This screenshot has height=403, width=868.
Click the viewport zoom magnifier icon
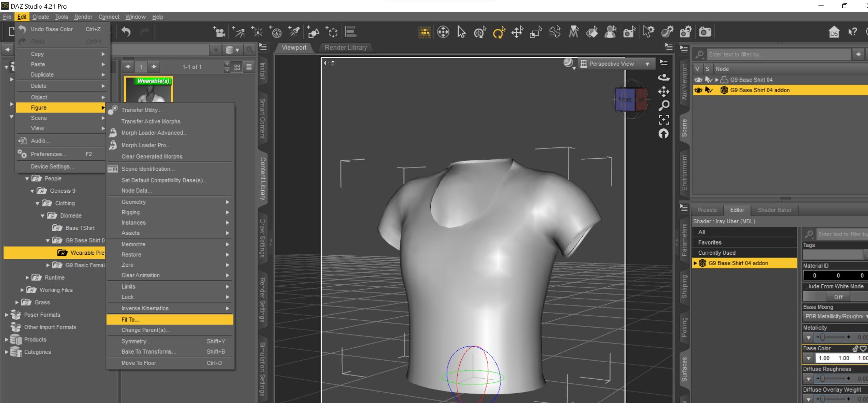point(663,106)
